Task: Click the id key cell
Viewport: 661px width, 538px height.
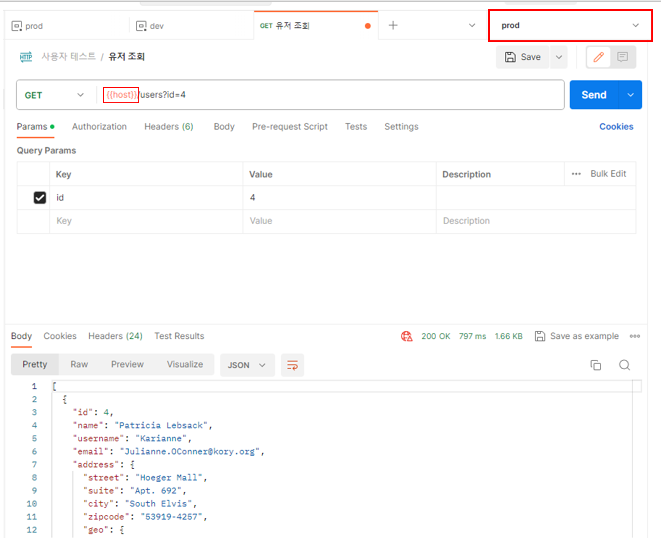Action: click(x=146, y=197)
